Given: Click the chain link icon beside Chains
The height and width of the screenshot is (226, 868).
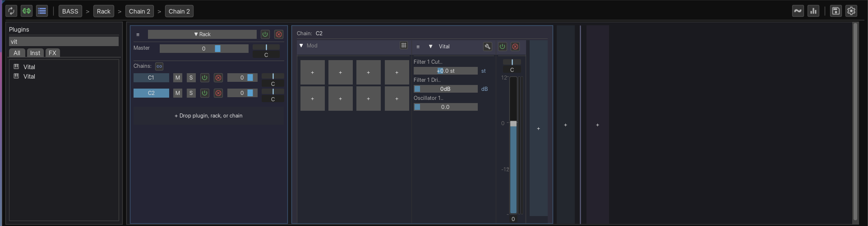Looking at the screenshot, I should pyautogui.click(x=159, y=66).
